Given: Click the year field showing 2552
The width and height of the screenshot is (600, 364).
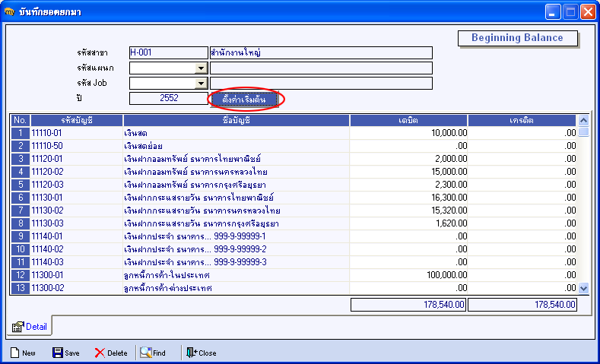Looking at the screenshot, I should point(169,98).
